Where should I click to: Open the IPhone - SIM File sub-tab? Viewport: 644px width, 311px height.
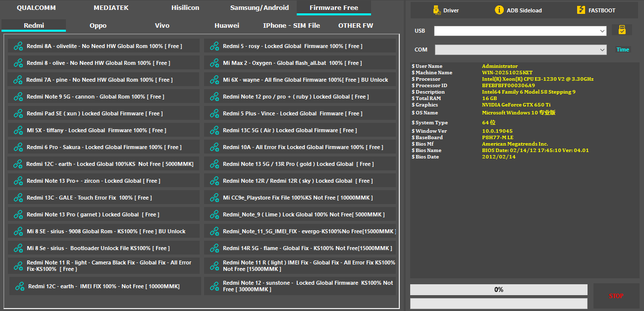coord(291,26)
